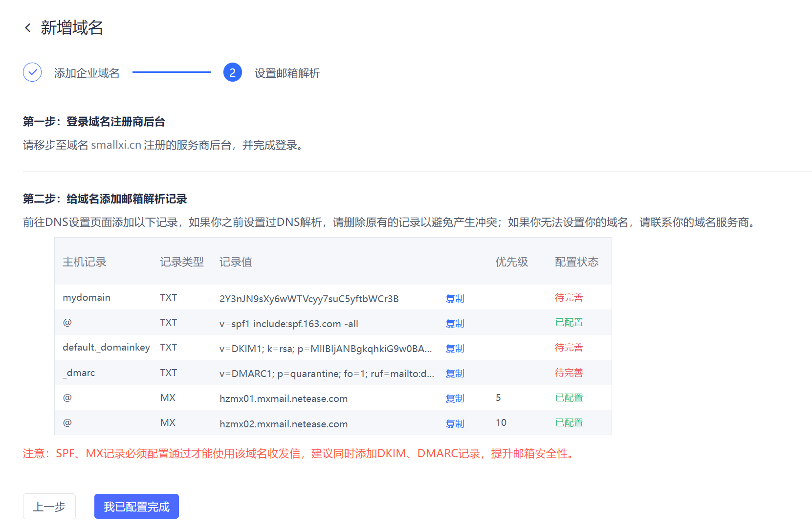812x530 pixels.
Task: Click 待完善 status for mydomain record
Action: [x=569, y=297]
